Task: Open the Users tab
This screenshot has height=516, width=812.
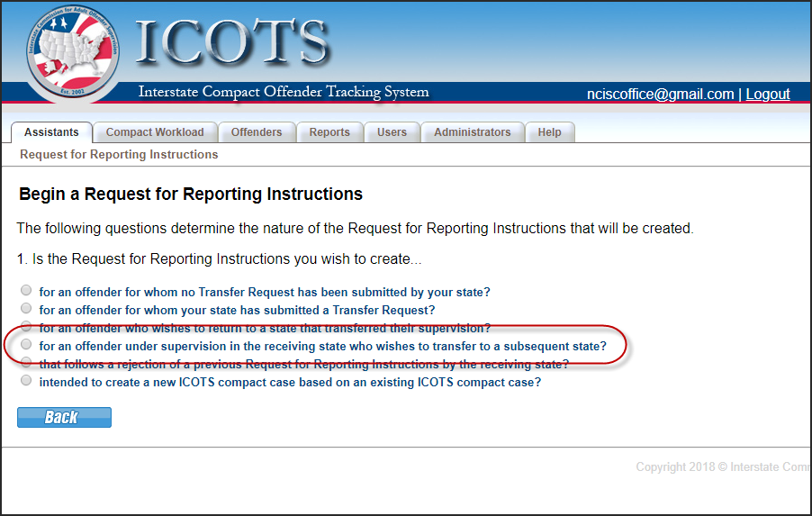Action: pos(392,132)
